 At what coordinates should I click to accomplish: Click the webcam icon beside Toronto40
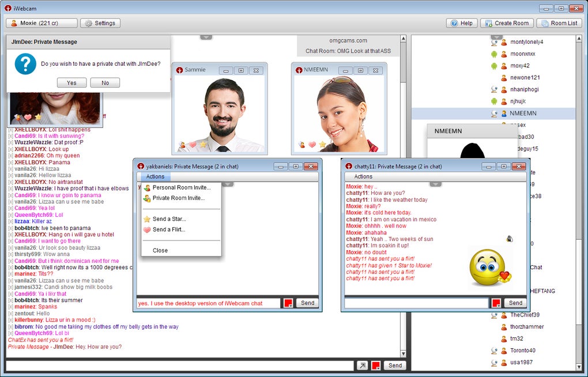tap(494, 350)
